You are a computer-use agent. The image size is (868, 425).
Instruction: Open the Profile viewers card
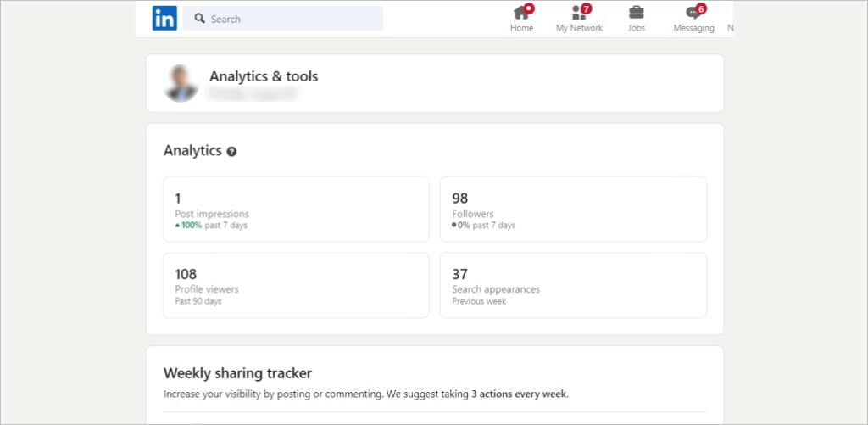coord(296,285)
